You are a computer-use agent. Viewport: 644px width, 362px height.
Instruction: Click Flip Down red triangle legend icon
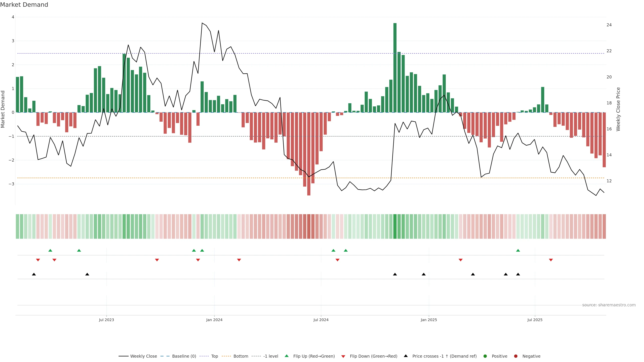coord(343,356)
